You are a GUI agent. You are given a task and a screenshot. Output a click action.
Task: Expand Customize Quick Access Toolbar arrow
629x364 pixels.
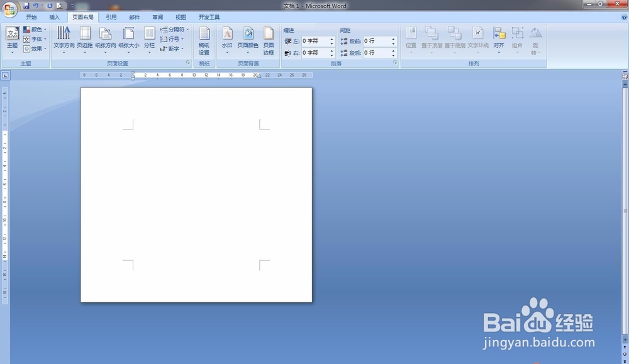tap(72, 6)
